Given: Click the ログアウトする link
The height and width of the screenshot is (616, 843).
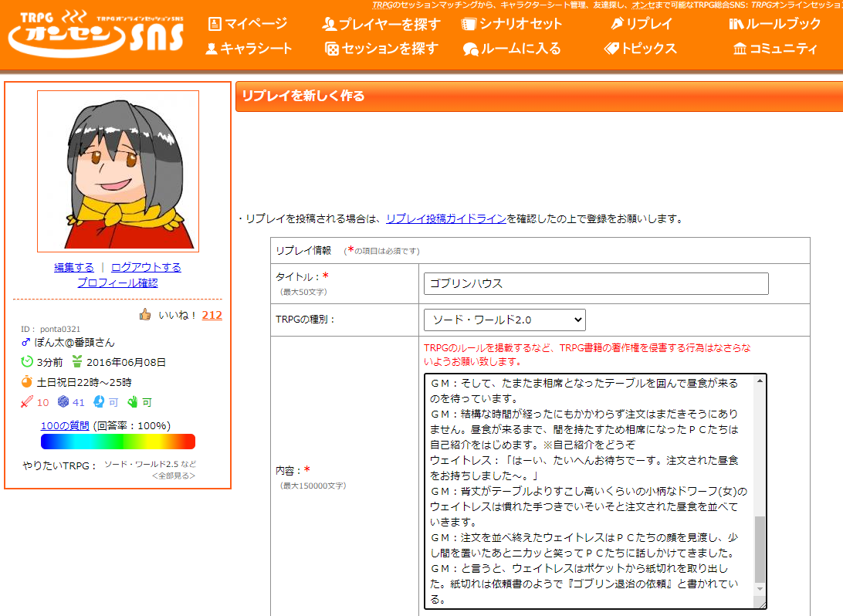Looking at the screenshot, I should click(x=146, y=267).
